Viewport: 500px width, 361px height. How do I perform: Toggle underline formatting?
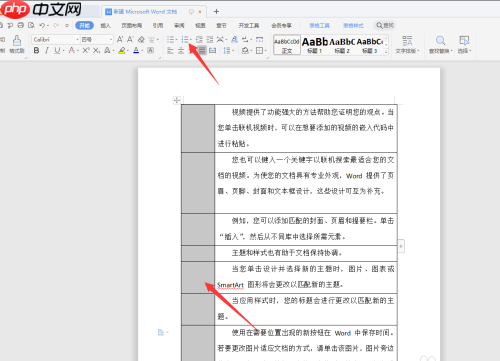tap(57, 50)
